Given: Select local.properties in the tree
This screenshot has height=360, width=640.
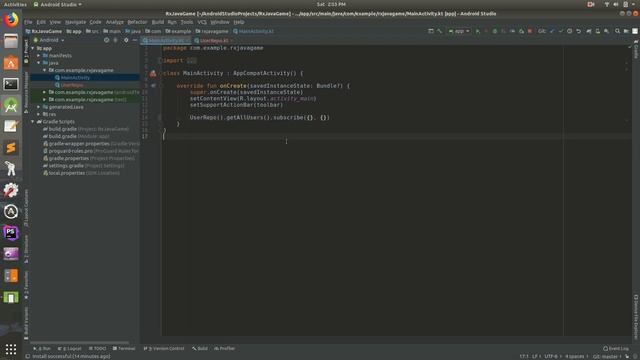Looking at the screenshot, I should [x=81, y=173].
